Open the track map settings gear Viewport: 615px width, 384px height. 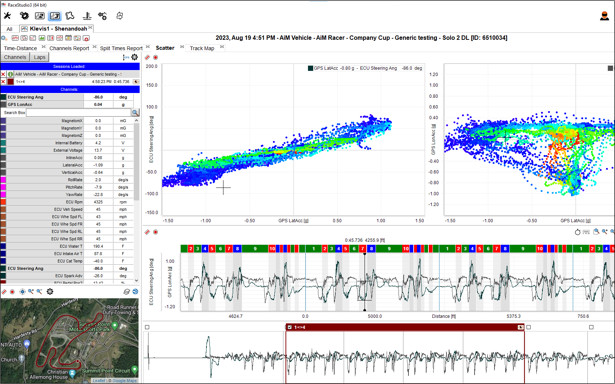click(50, 291)
